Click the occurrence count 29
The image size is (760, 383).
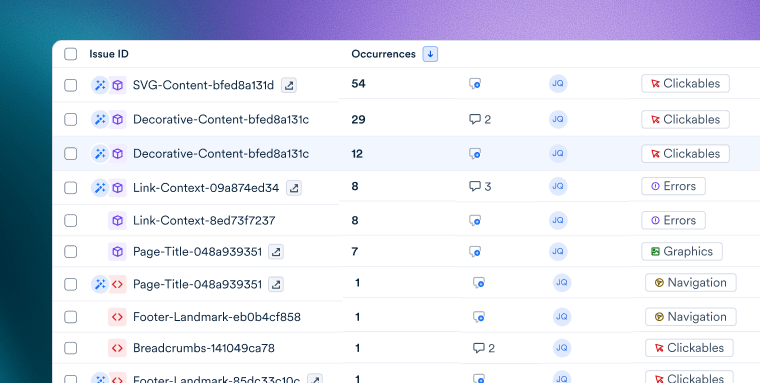pyautogui.click(x=358, y=119)
